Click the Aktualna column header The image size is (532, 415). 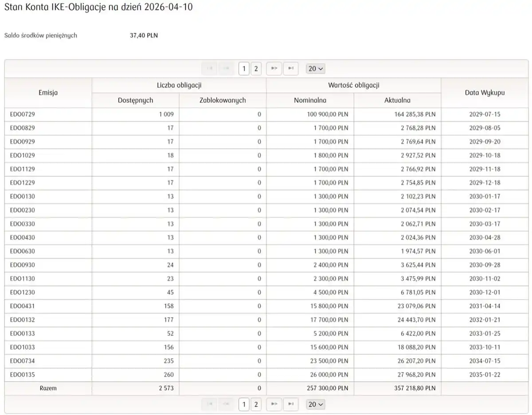tap(397, 100)
